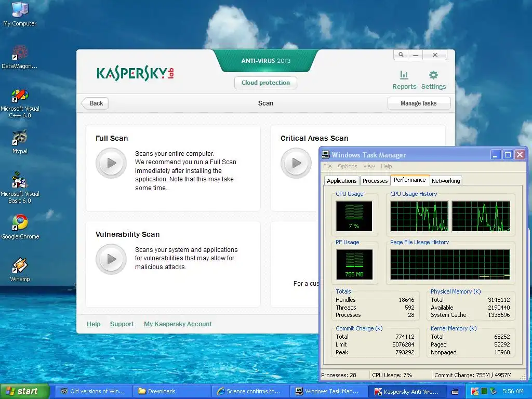This screenshot has height=399, width=532.
Task: Click the Kernel Memory Paged value 52292
Action: [x=502, y=344]
